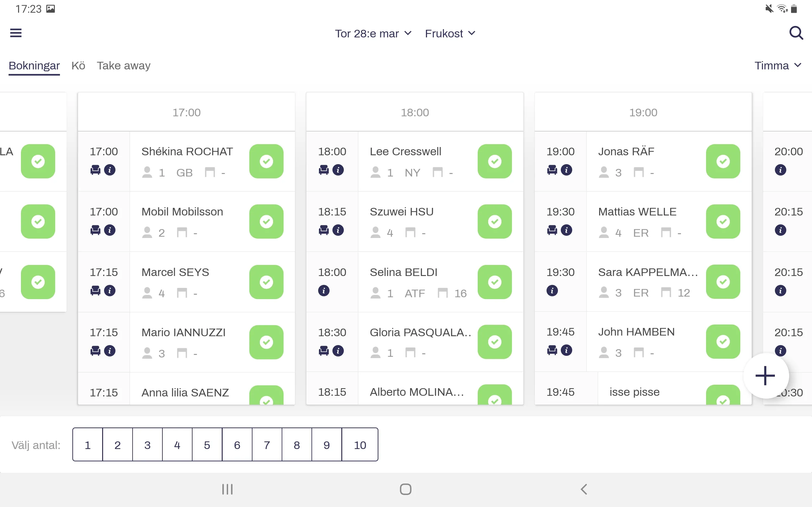Click the add new booking plus button

point(765,375)
